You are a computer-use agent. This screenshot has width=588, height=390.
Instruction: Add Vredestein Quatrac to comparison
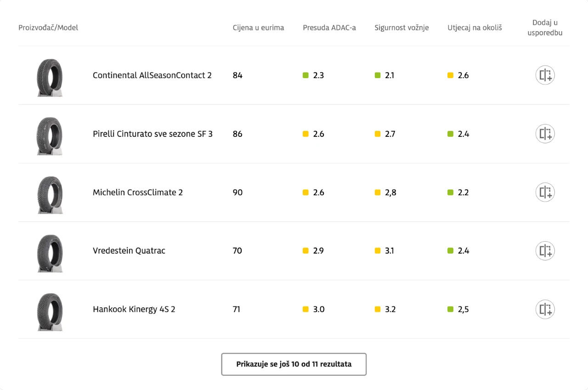(x=545, y=251)
